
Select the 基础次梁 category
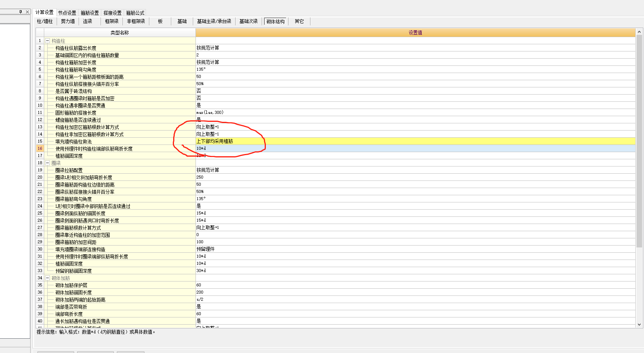click(248, 22)
